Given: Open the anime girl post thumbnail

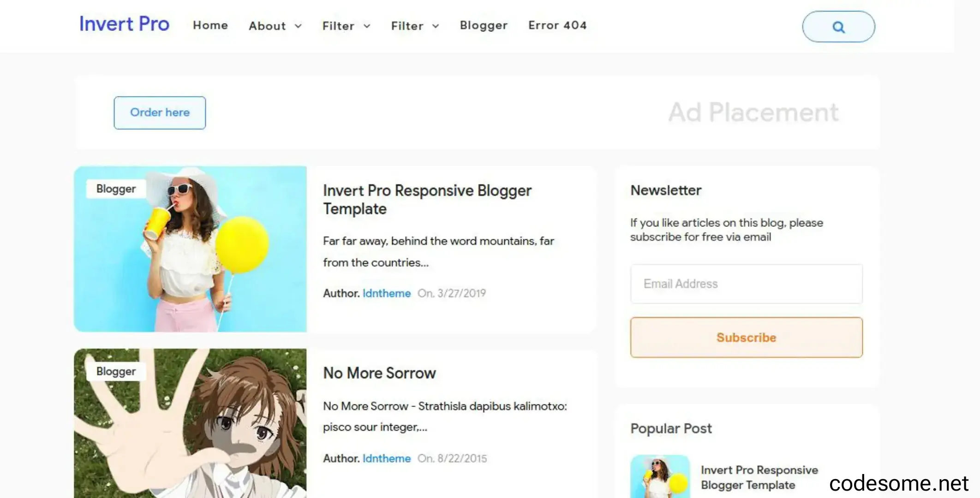Looking at the screenshot, I should [x=190, y=423].
